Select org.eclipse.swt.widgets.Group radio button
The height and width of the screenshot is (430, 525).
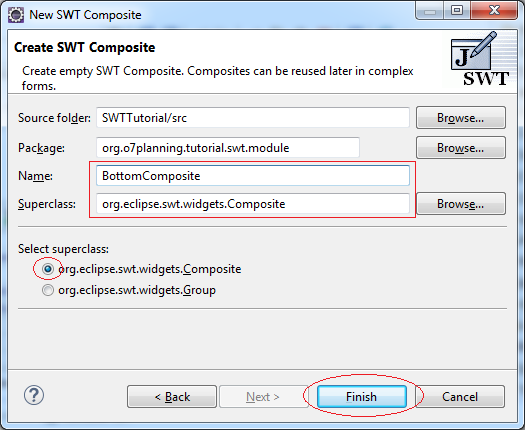(48, 290)
